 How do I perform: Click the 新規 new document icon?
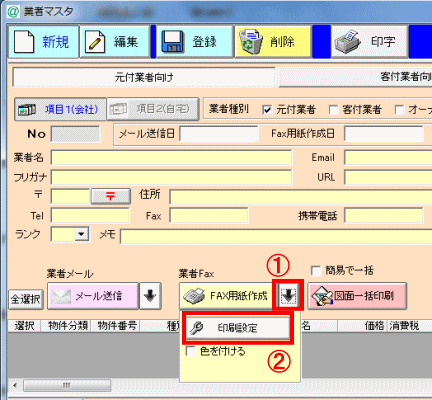[x=24, y=42]
